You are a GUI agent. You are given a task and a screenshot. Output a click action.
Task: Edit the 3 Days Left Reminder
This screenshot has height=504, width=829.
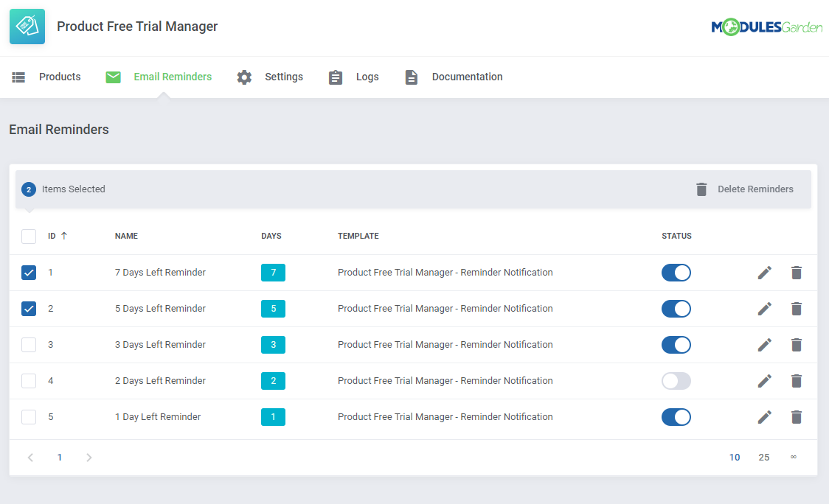point(765,345)
